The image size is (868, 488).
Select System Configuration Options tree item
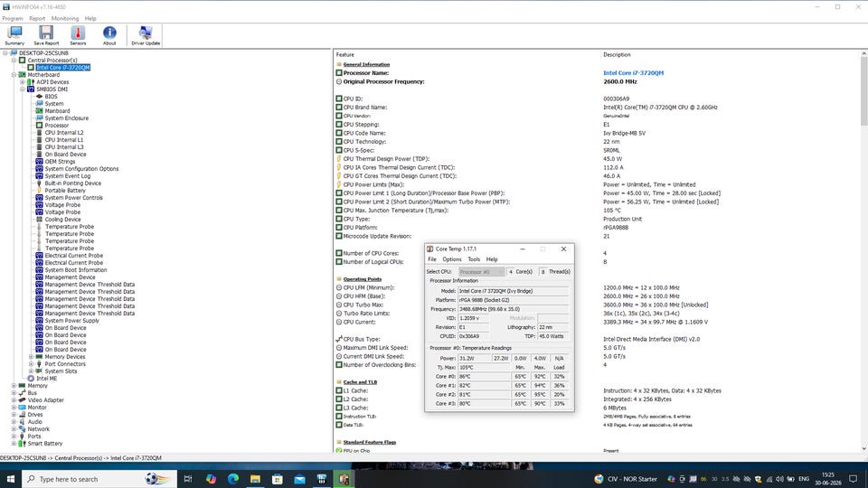point(82,169)
